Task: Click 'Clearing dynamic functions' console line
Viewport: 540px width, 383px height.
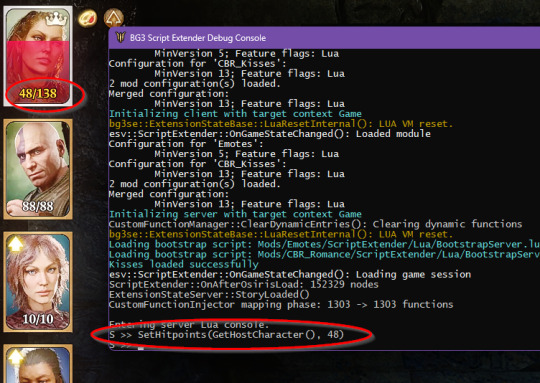Action: pos(315,224)
